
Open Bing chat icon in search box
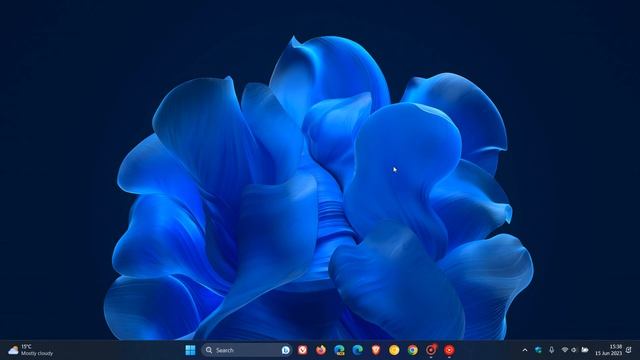point(285,350)
